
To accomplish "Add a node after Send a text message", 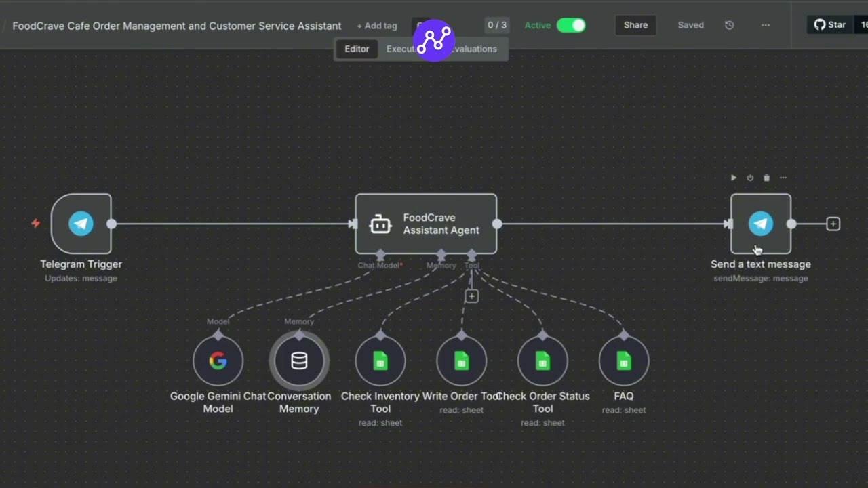I will [833, 224].
